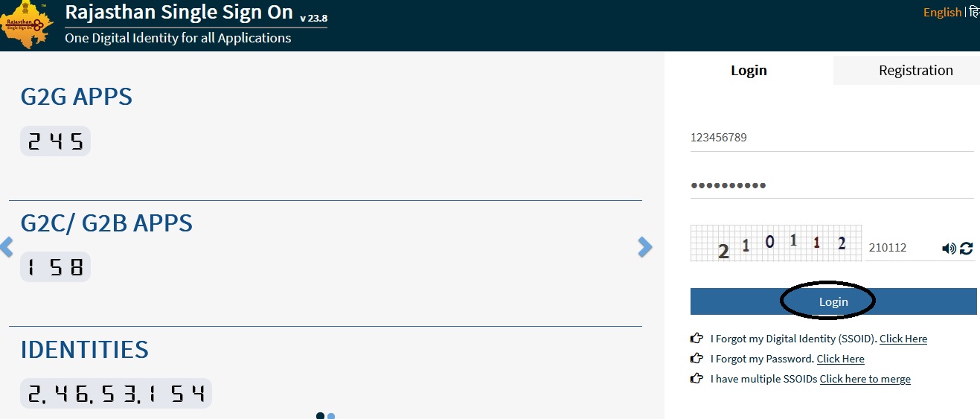Refresh the captcha image
This screenshot has width=980, height=419.
tap(967, 249)
